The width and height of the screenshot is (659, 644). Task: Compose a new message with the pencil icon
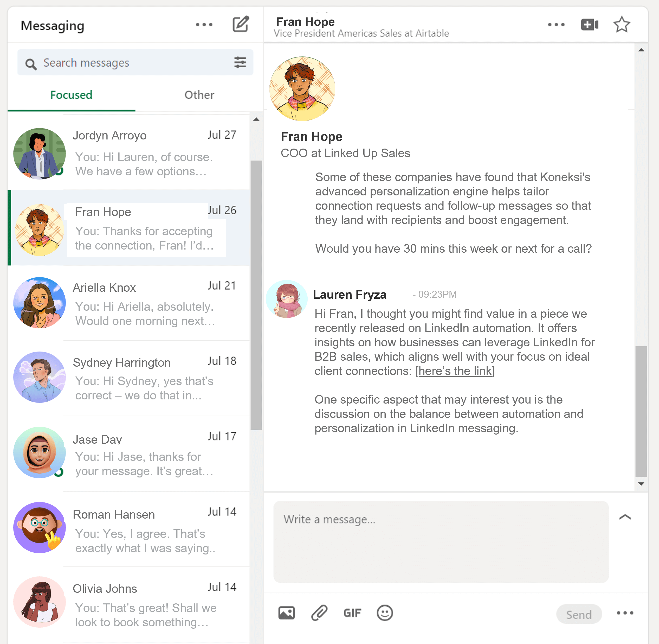tap(241, 24)
